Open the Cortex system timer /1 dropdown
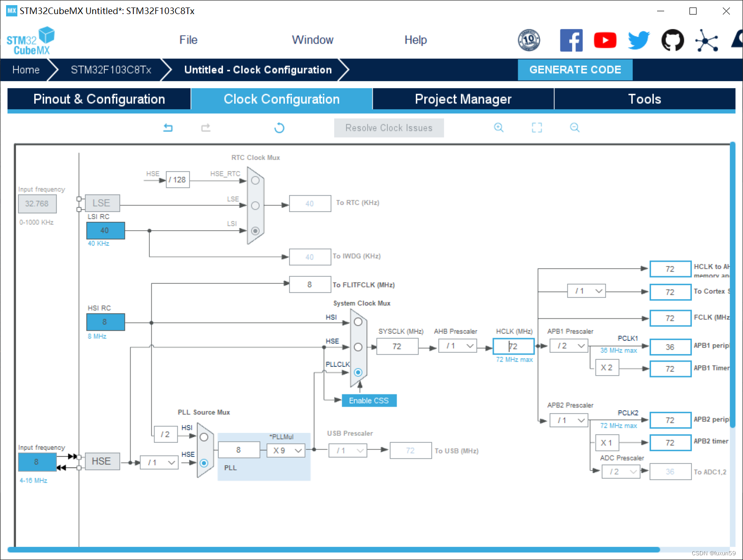The width and height of the screenshot is (743, 560). point(587,291)
